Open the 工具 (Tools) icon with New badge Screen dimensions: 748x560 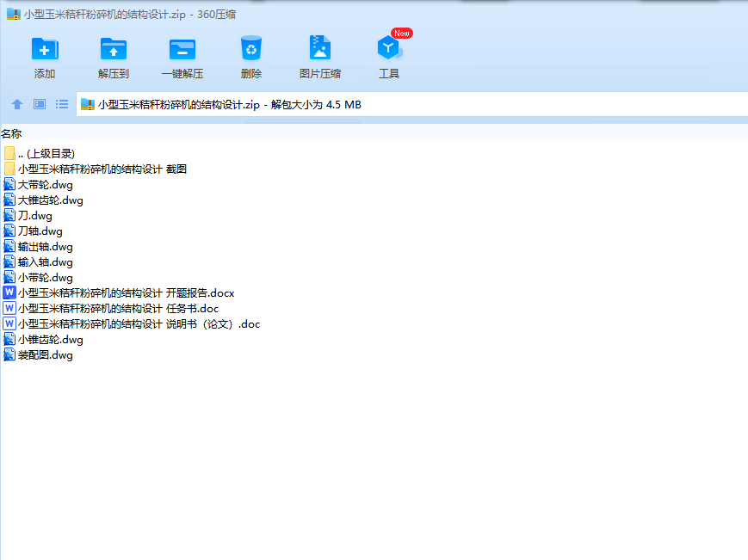389,47
